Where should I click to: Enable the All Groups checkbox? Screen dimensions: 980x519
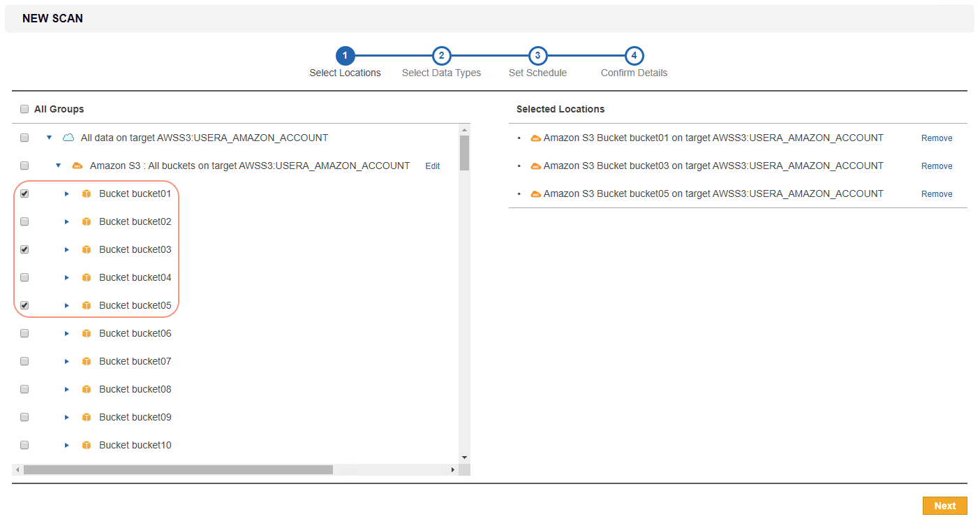click(24, 109)
